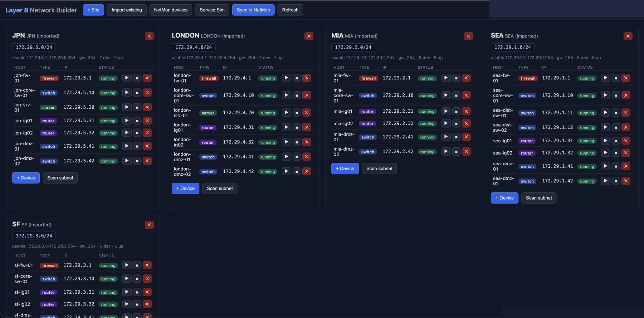
Task: Delete the JPN site card
Action: pyautogui.click(x=149, y=36)
